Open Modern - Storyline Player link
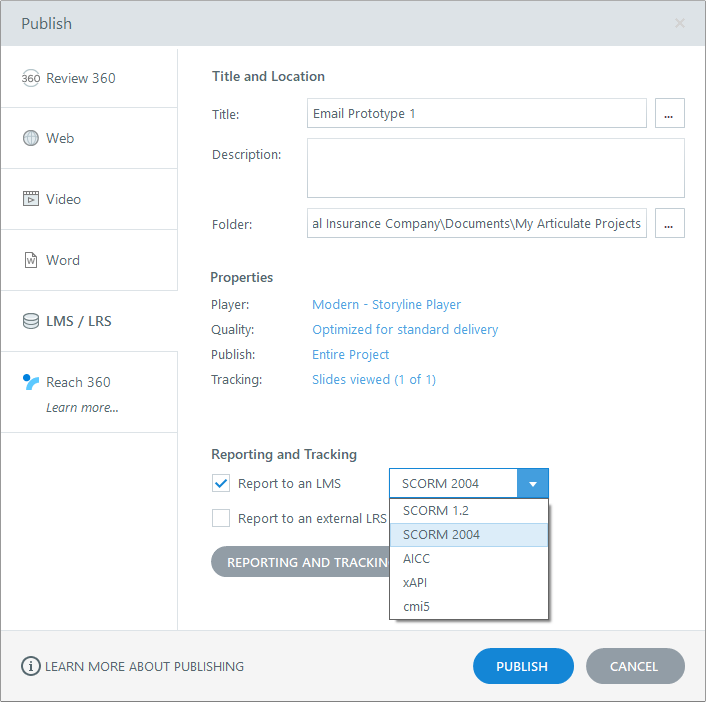706x702 pixels. (386, 304)
